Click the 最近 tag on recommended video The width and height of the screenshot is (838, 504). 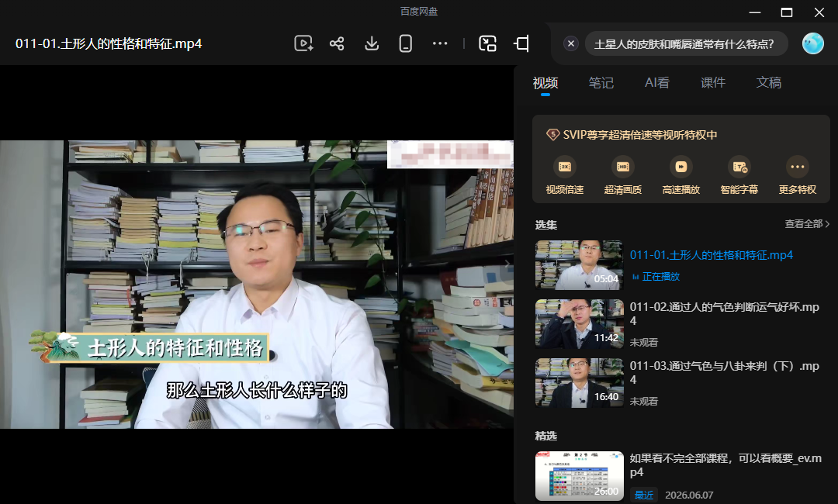point(644,495)
